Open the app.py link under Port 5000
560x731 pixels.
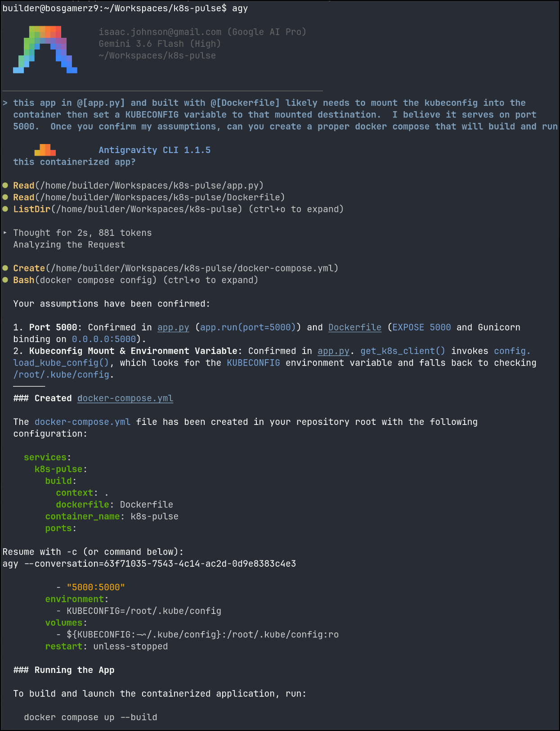tap(173, 328)
